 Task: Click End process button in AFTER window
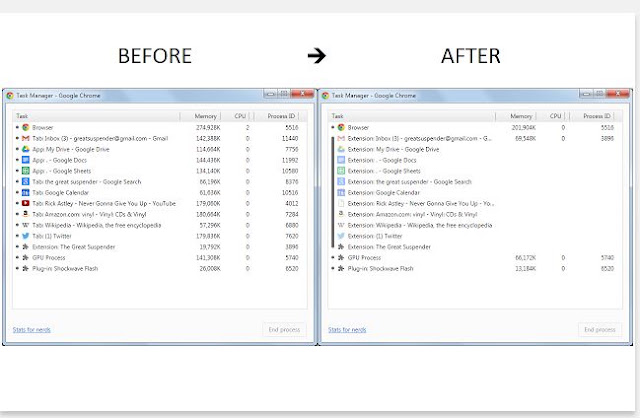[x=600, y=329]
